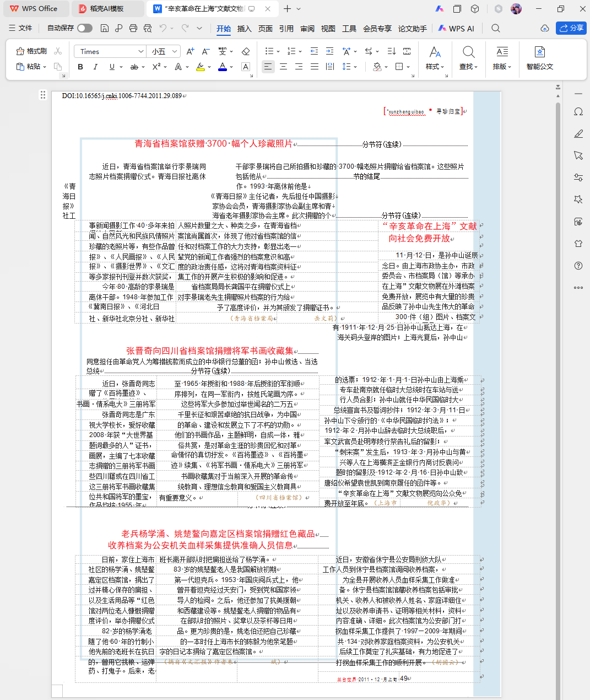Click the new tab plus button
Screen dimensions: 590x700
click(x=287, y=9)
